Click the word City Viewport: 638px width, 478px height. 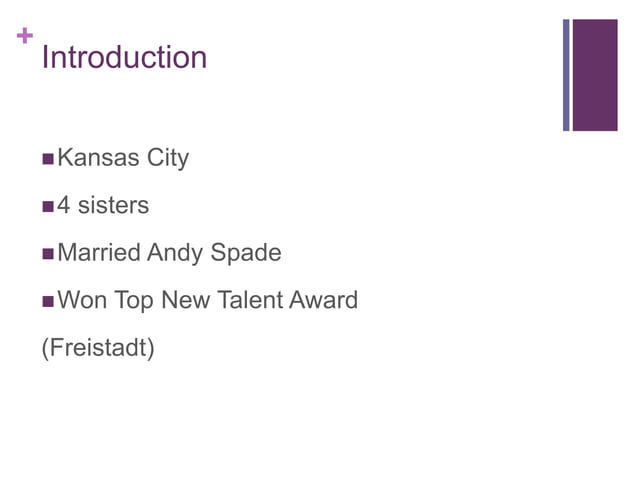[168, 158]
